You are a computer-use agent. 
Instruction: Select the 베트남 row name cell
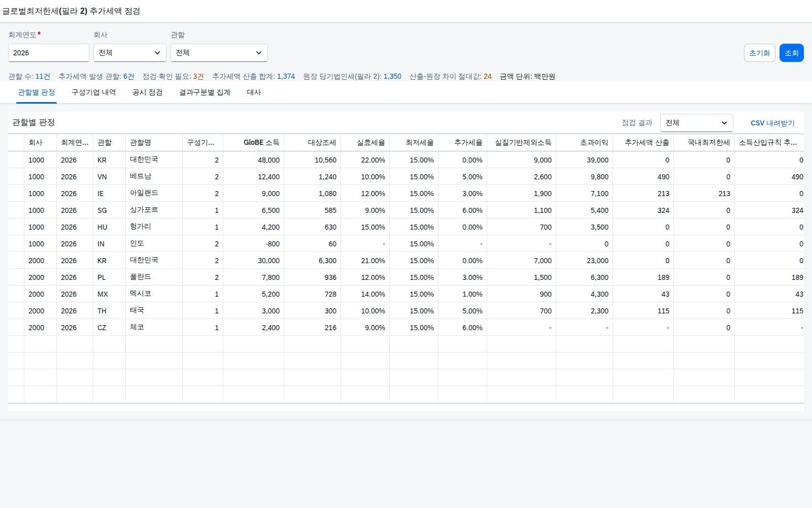point(154,177)
